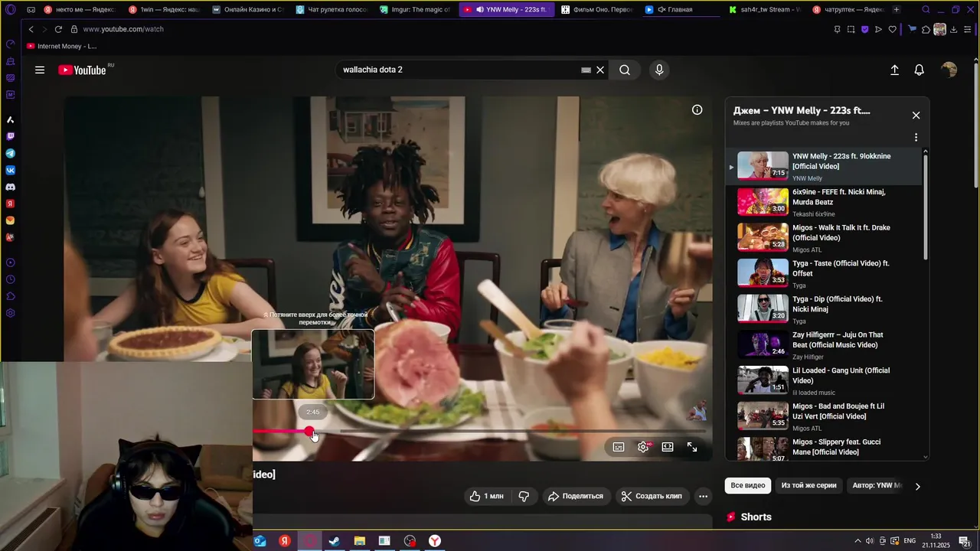This screenshot has width=980, height=551.
Task: Go back in browser history
Action: pyautogui.click(x=31, y=29)
